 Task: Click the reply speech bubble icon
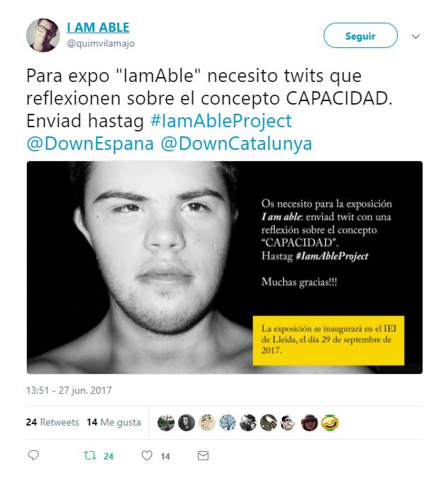pos(33,455)
